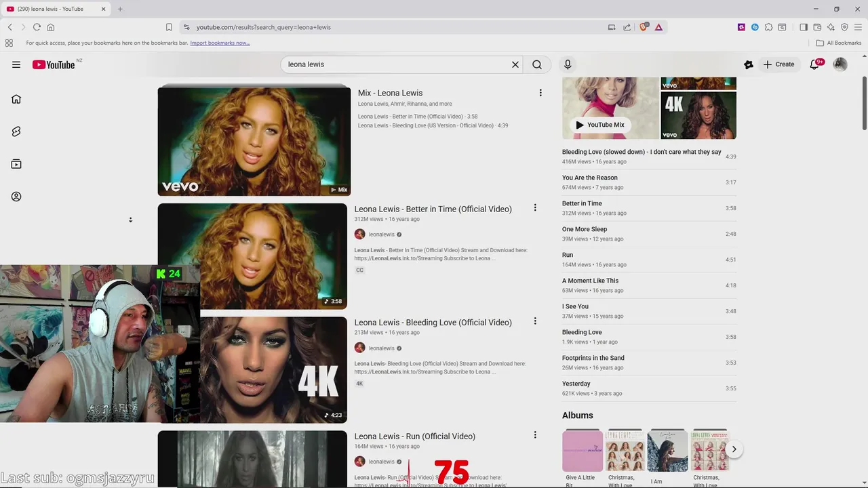Play Footprints in the Sand song

pyautogui.click(x=649, y=363)
